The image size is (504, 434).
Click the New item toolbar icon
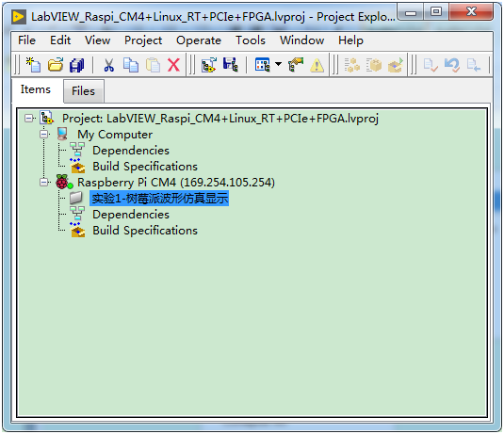[x=33, y=65]
